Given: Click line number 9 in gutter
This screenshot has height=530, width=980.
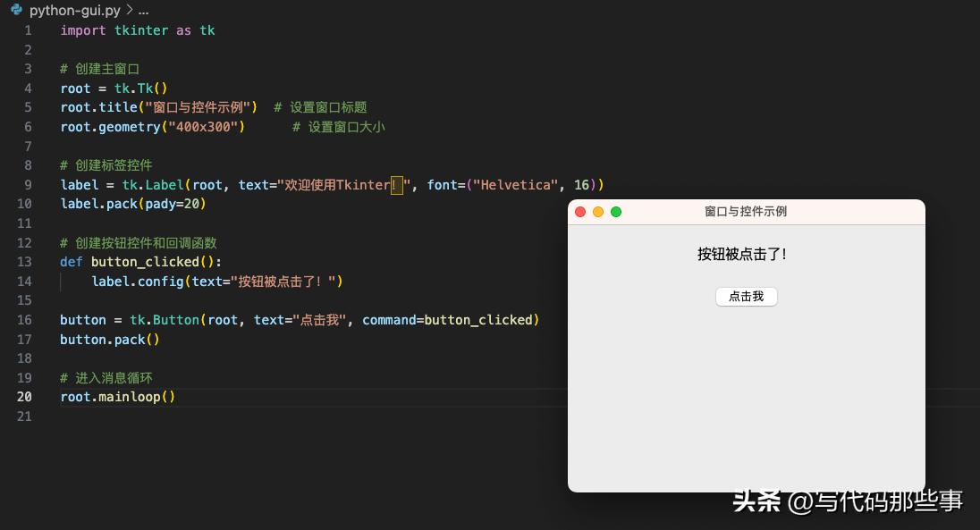Looking at the screenshot, I should (x=28, y=184).
